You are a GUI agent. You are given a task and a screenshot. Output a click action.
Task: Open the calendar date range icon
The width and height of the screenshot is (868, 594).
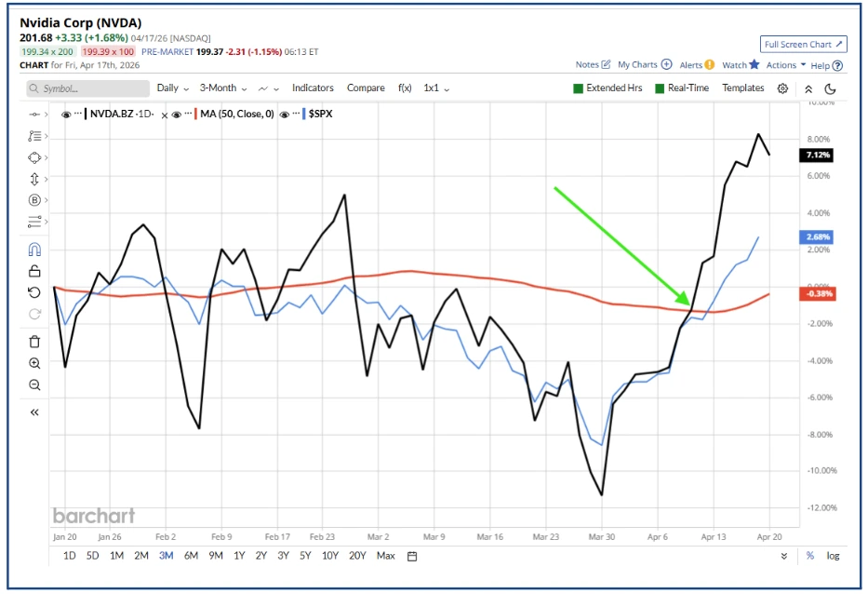tap(412, 557)
